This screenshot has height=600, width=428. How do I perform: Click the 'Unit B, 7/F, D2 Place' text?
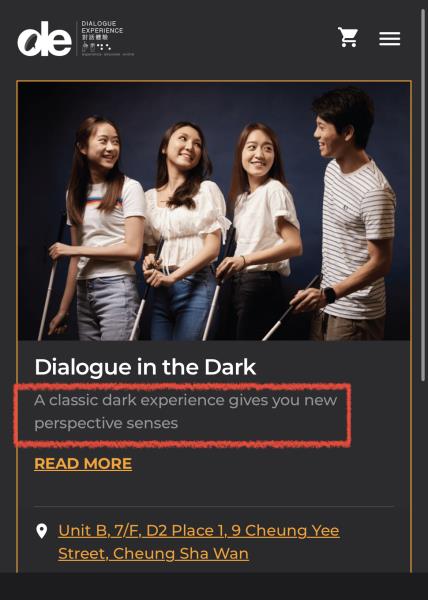[141, 530]
